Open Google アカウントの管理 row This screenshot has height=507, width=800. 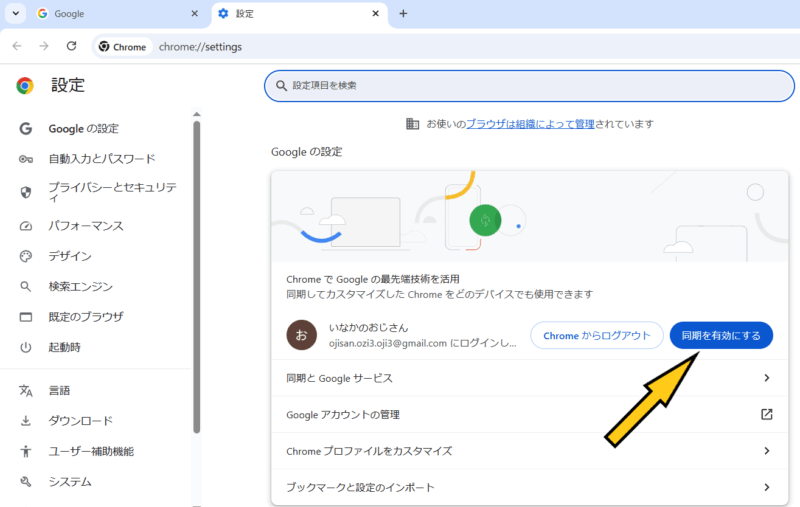pos(530,415)
